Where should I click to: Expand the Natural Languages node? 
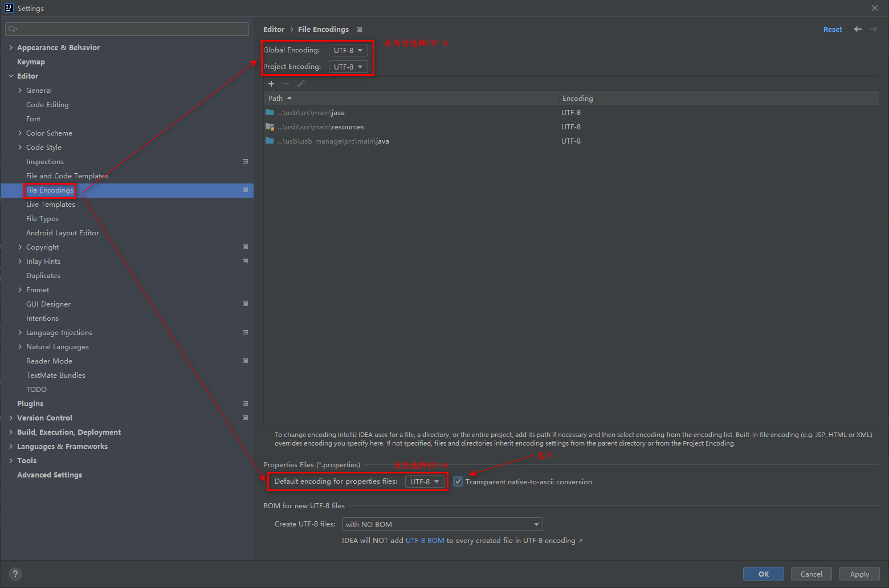click(20, 346)
